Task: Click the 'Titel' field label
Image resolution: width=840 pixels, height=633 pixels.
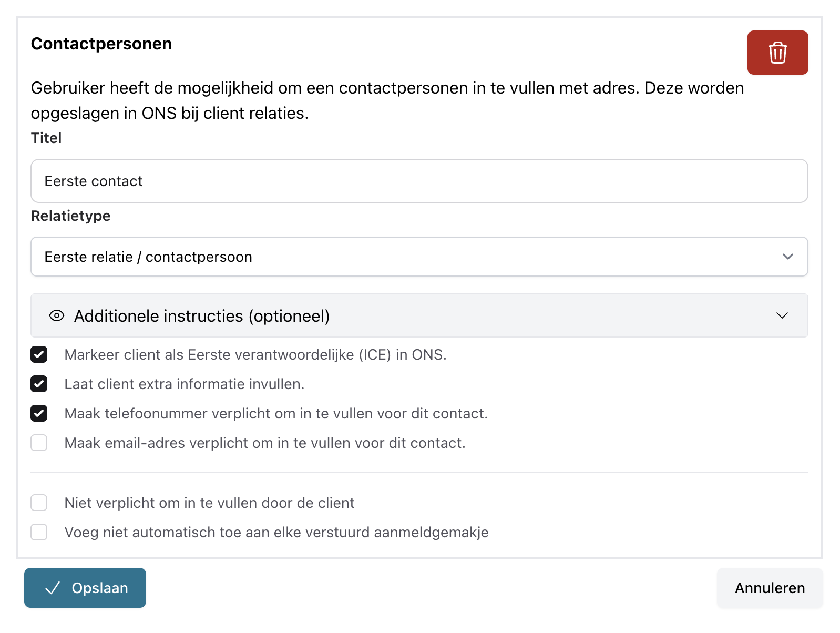Action: pos(46,138)
